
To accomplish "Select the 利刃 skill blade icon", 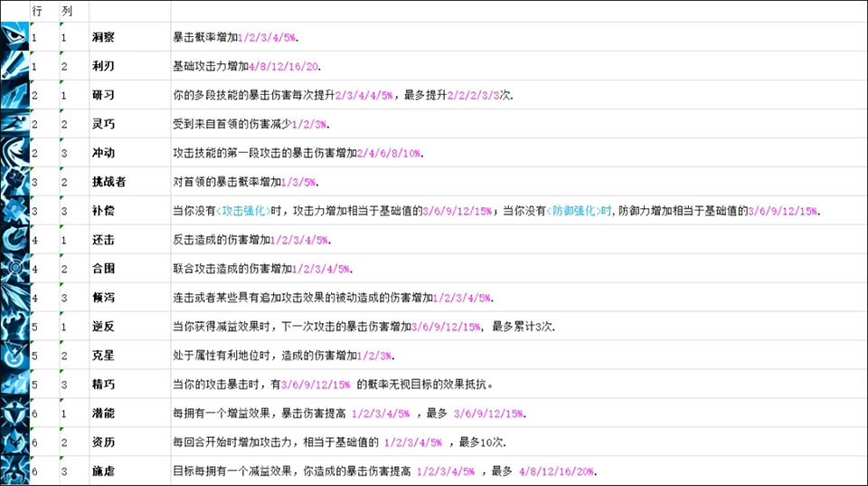I will [x=14, y=66].
